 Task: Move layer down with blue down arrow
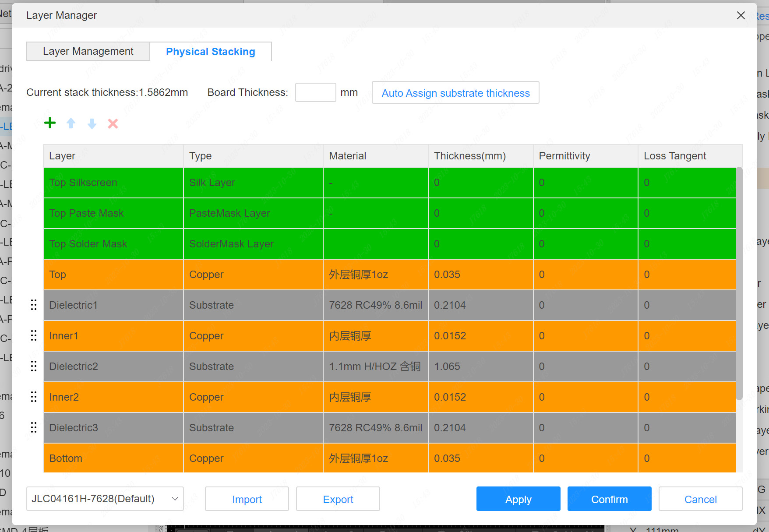[92, 123]
